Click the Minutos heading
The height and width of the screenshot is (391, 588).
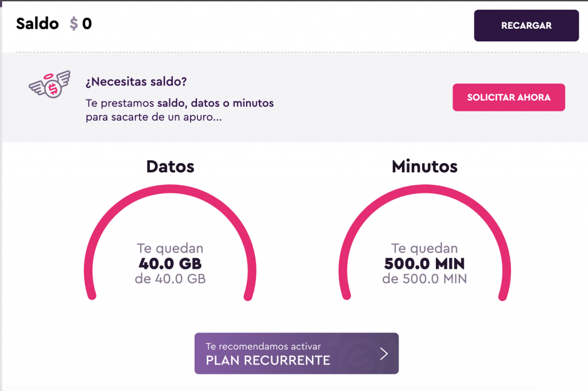(424, 167)
